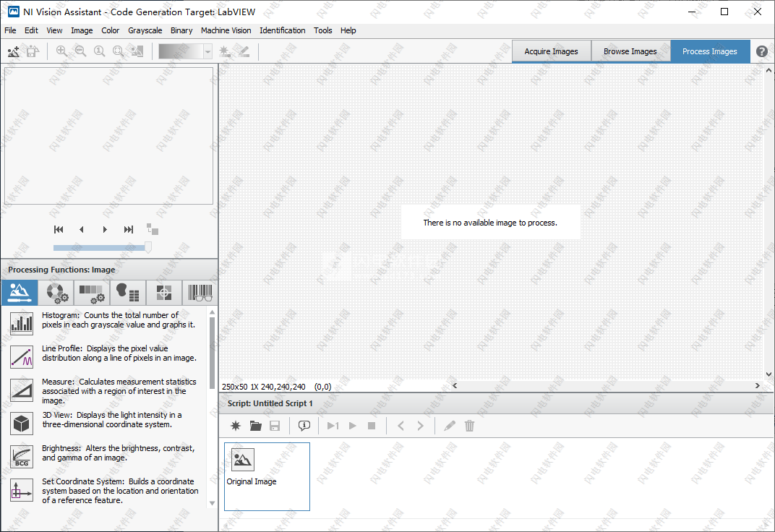This screenshot has width=775, height=532.
Task: Click the processing functions list scrollbar thumb
Action: pos(212,353)
